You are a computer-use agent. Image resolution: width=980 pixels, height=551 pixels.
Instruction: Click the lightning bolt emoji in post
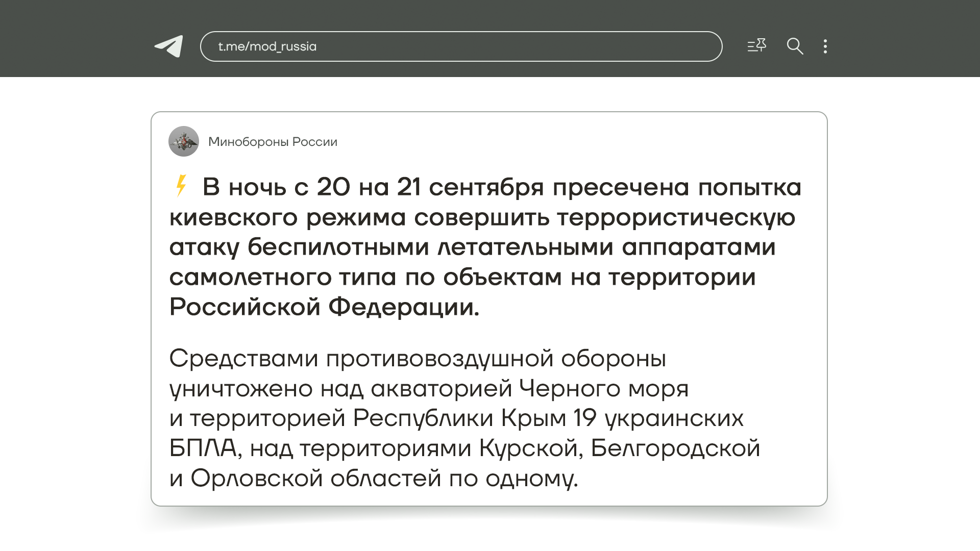tap(181, 186)
